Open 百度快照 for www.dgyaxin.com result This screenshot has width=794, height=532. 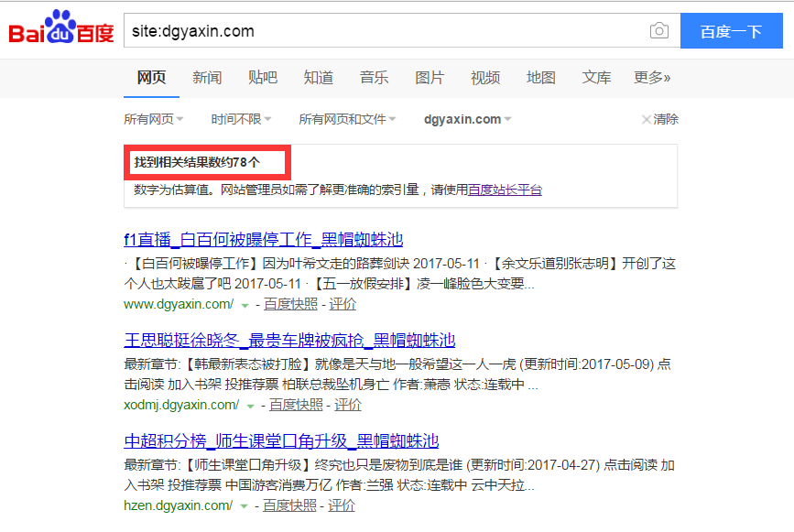(290, 304)
